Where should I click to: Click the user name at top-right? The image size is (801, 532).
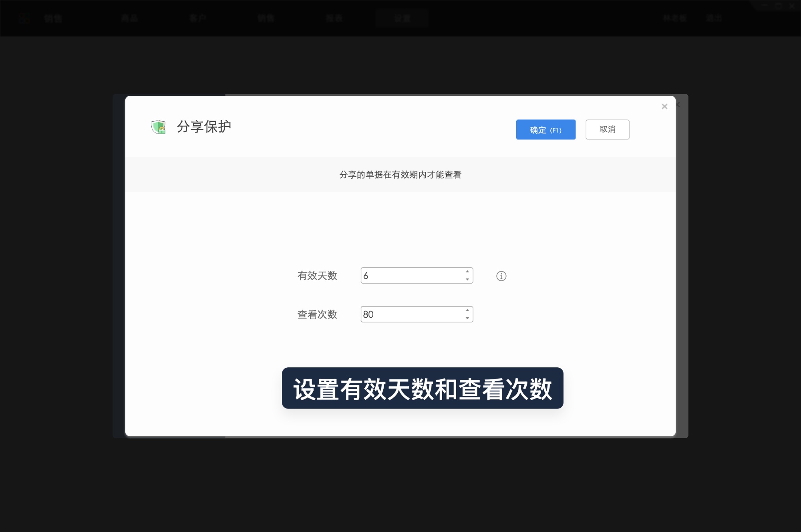coord(675,18)
